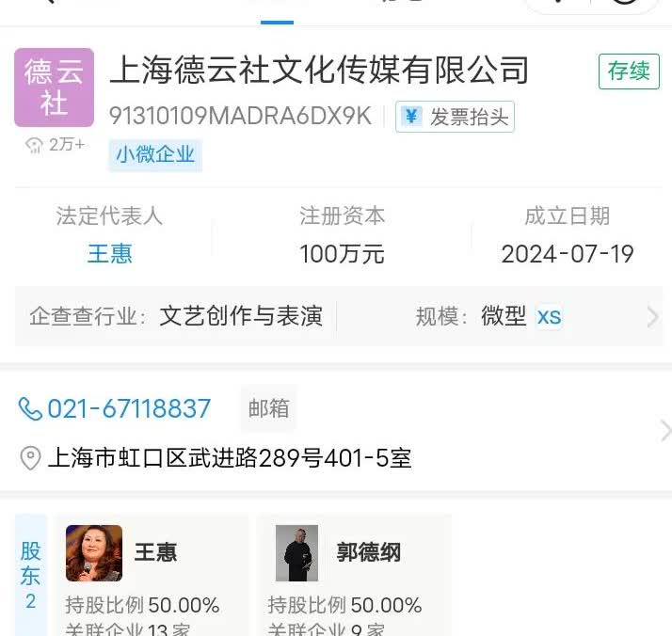
Task: Tap the view count icon showing 2万+
Action: (34, 145)
